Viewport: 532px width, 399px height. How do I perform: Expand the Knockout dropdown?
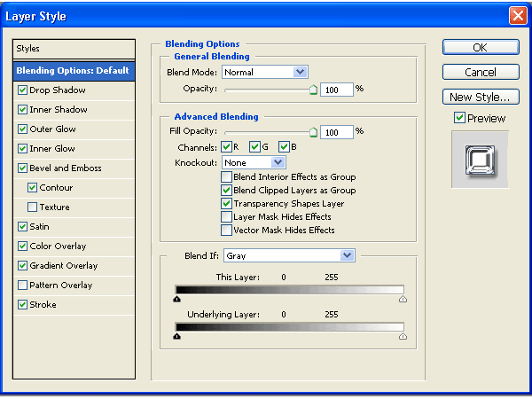pos(278,163)
